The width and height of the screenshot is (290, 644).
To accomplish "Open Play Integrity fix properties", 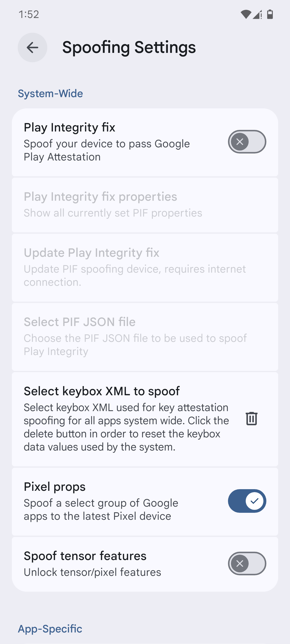I will [x=145, y=205].
